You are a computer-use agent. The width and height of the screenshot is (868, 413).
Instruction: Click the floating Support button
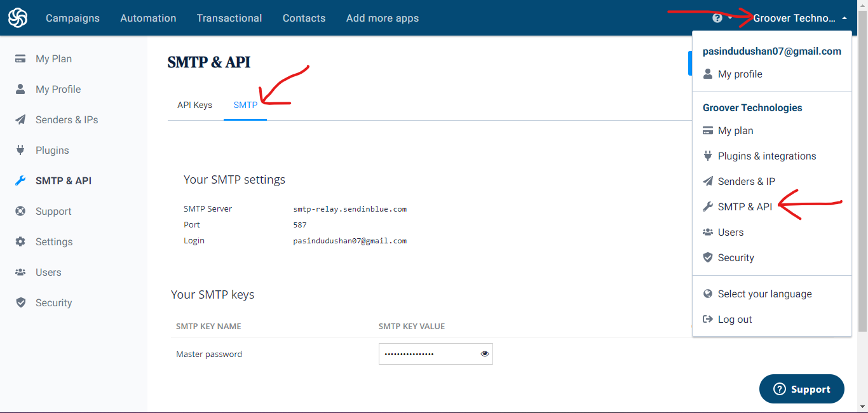coord(802,389)
